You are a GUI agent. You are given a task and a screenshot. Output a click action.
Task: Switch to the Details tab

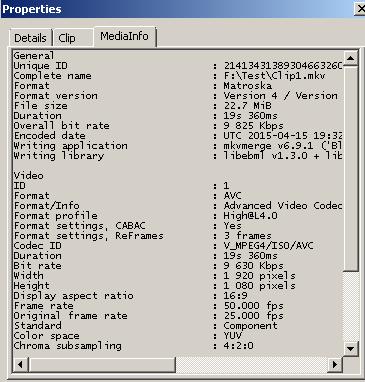[x=30, y=38]
